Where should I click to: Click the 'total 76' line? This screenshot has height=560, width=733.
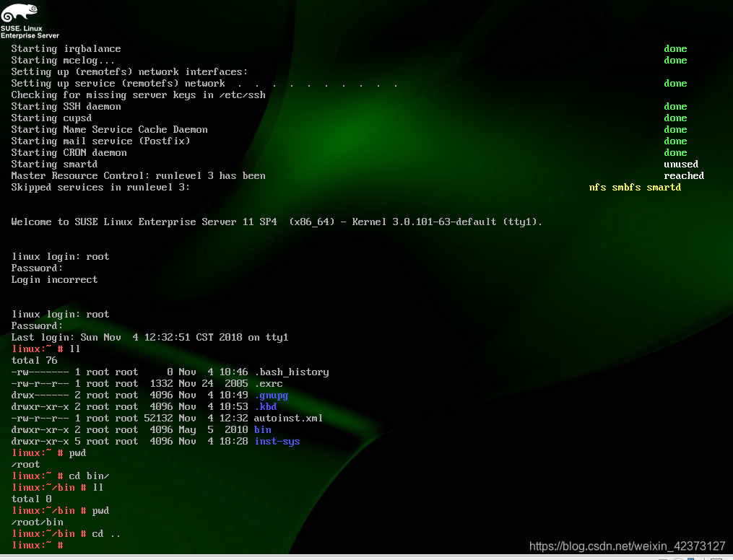pyautogui.click(x=34, y=361)
